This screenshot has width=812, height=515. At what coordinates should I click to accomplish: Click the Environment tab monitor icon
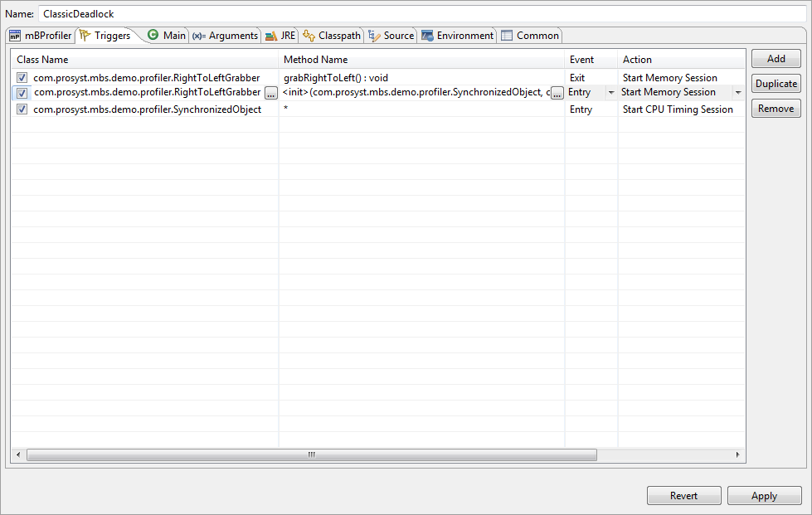[x=427, y=36]
